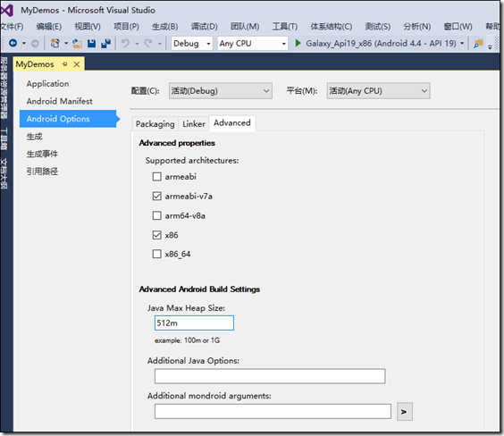Enable the x86_64 architecture checkbox
The height and width of the screenshot is (436, 504).
(x=157, y=254)
